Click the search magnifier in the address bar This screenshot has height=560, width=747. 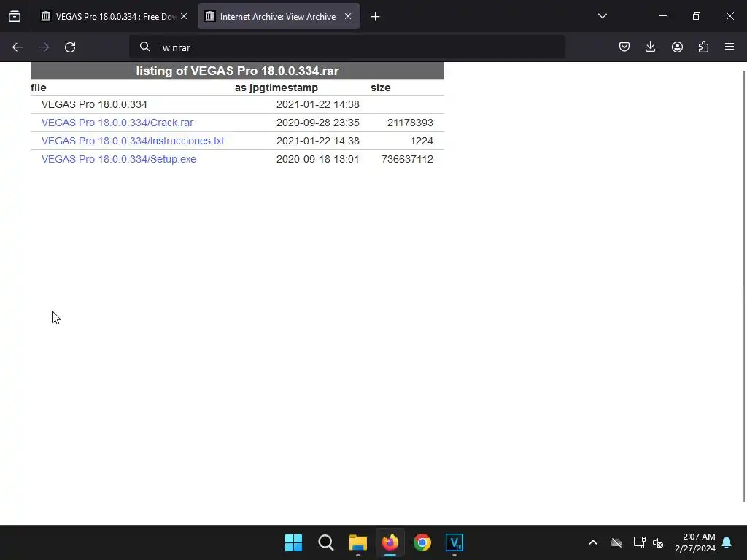point(145,47)
